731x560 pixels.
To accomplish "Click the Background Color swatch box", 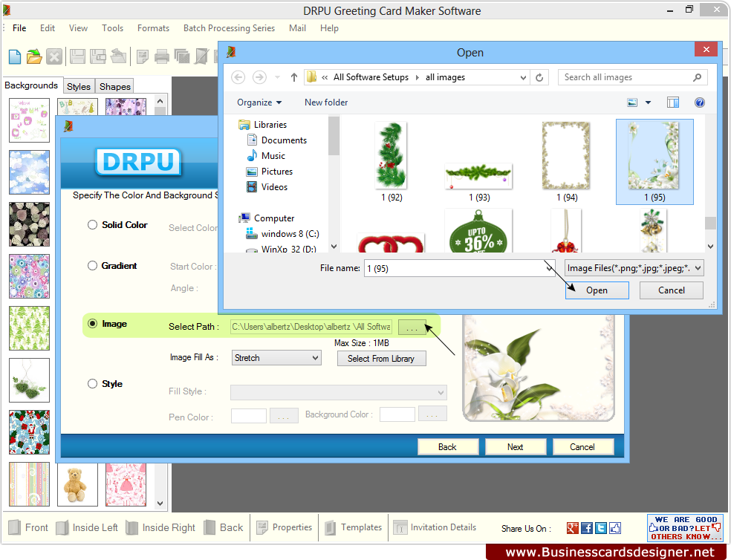I will tap(397, 414).
